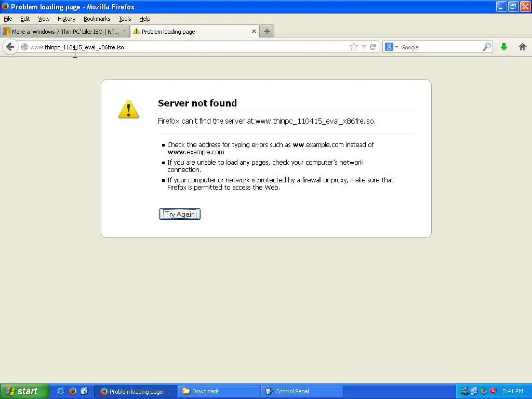
Task: Click the address bar URL field
Action: pos(188,47)
